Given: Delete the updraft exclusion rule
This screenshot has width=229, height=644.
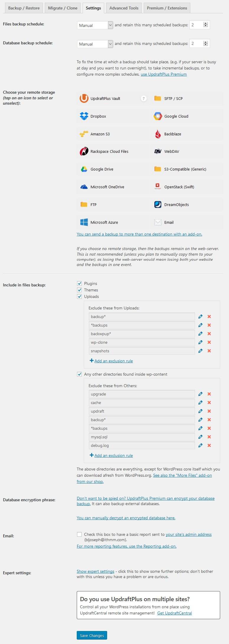Looking at the screenshot, I should 209,411.
